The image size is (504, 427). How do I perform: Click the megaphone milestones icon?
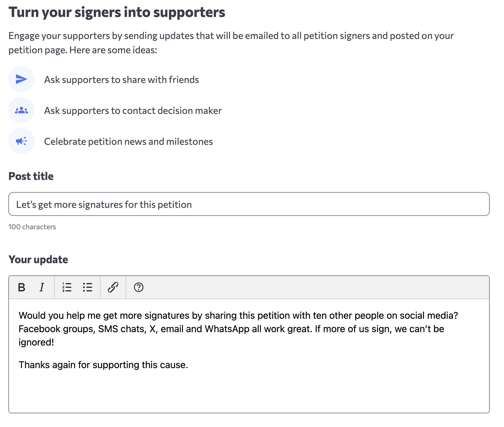21,141
